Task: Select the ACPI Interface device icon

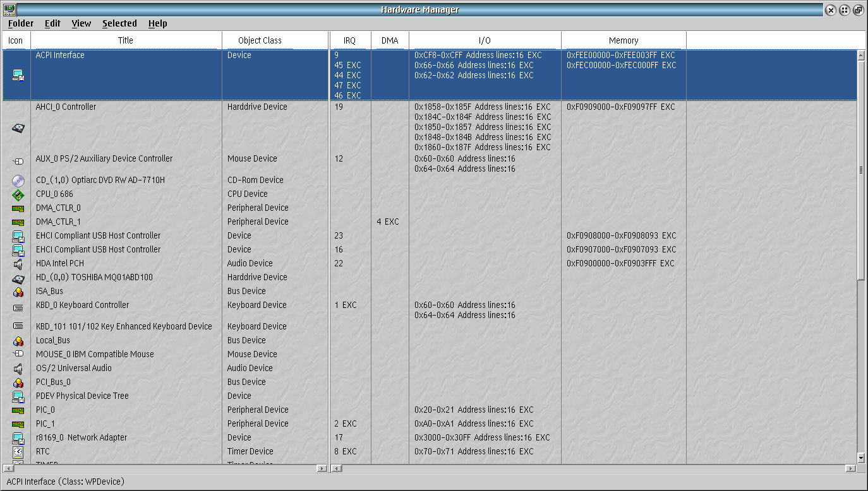Action: tap(18, 75)
